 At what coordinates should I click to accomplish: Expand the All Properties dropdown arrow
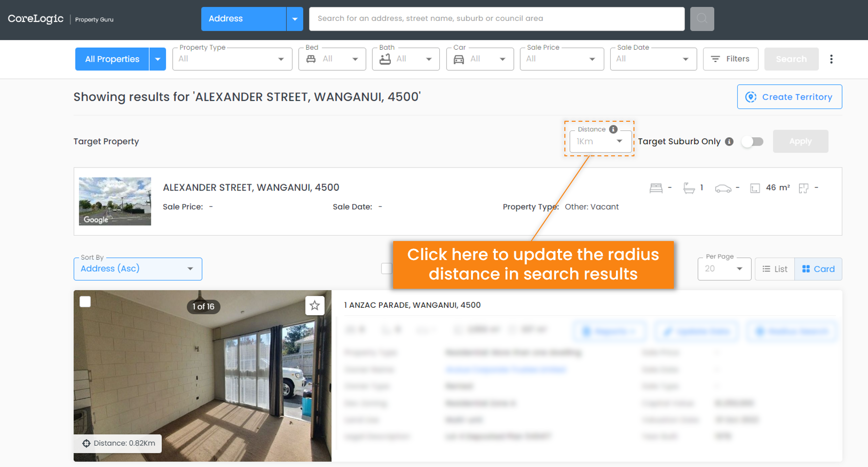(157, 59)
